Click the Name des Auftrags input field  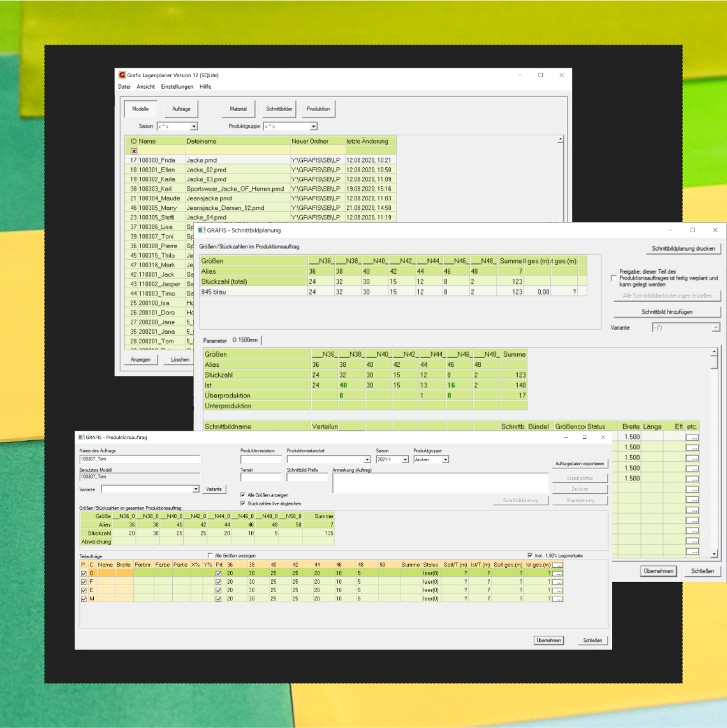pyautogui.click(x=139, y=459)
